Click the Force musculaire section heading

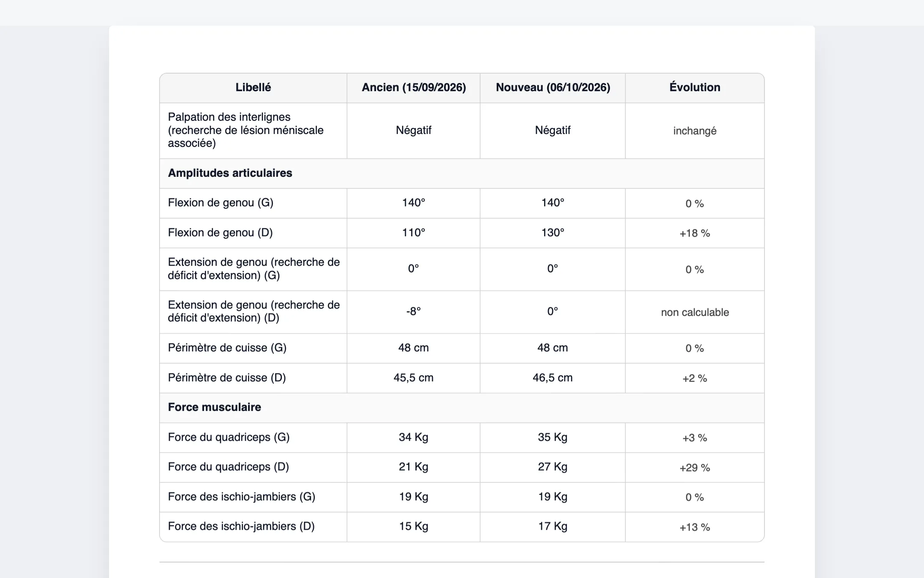(214, 407)
